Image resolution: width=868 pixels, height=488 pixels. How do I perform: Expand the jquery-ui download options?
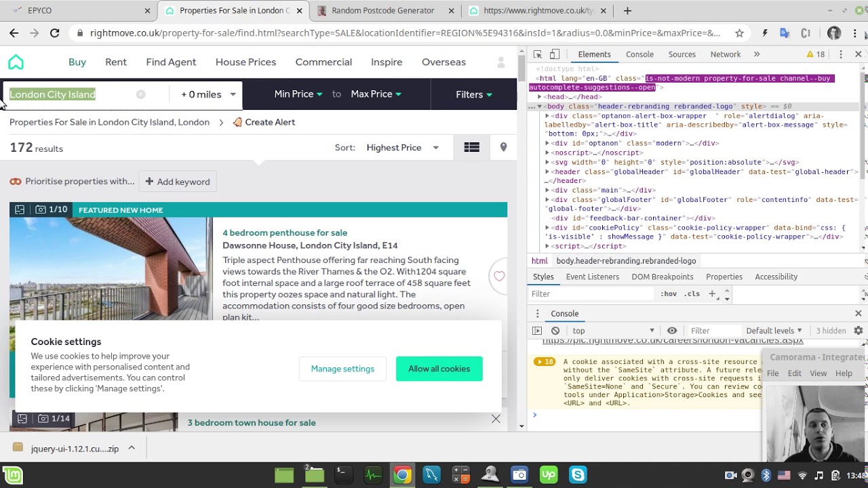[x=132, y=448]
